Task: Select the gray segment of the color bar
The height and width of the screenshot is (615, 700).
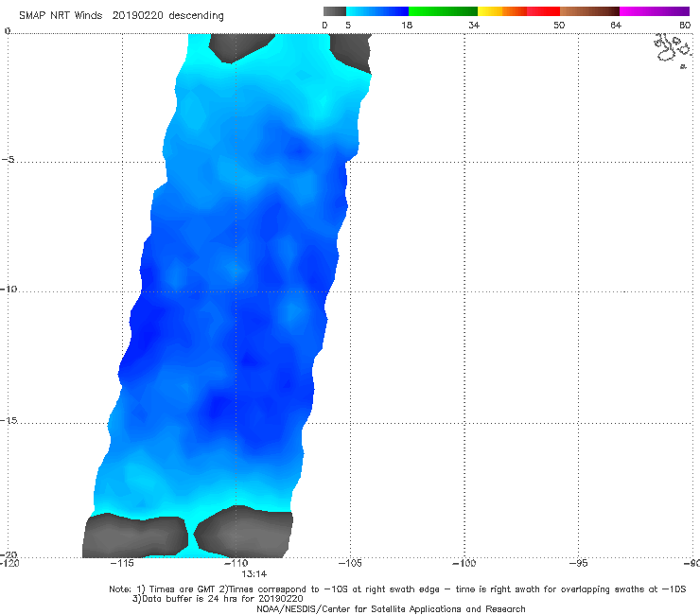Action: pos(334,11)
